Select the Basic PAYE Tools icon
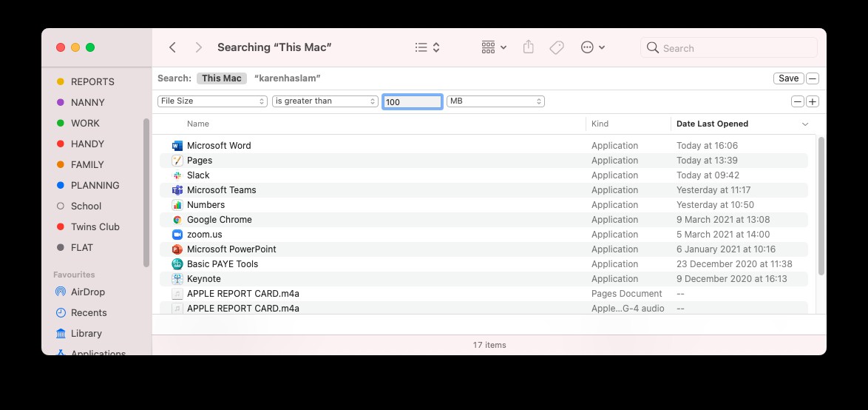This screenshot has width=868, height=410. click(177, 264)
